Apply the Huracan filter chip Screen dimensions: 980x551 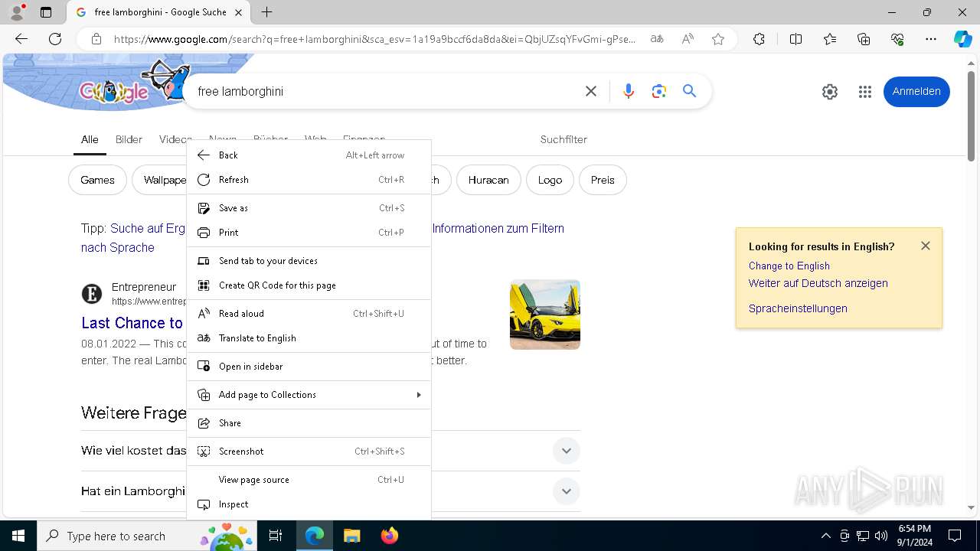[x=488, y=180]
